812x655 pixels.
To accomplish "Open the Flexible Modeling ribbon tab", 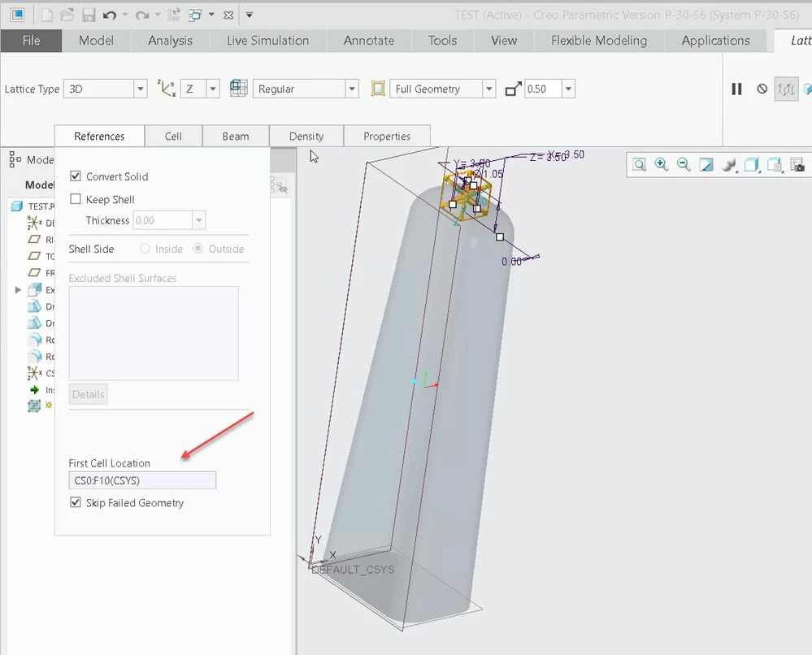I will pyautogui.click(x=599, y=41).
